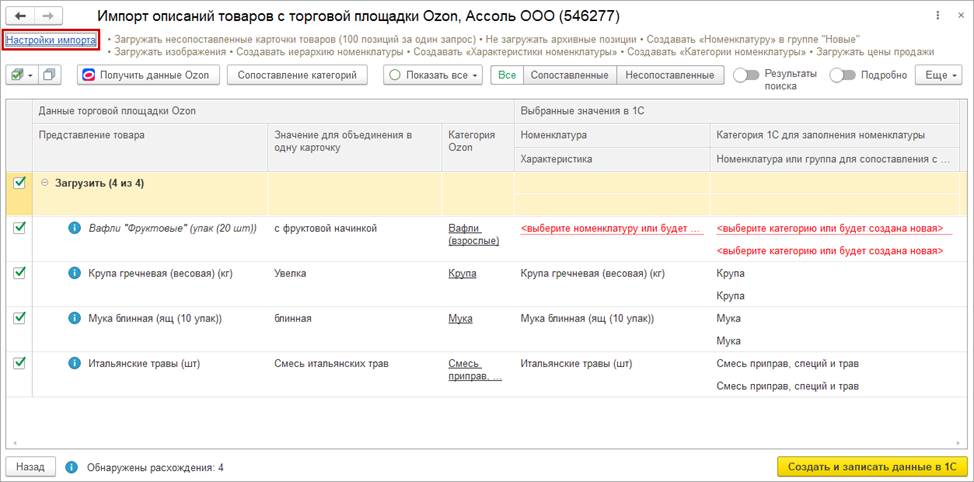This screenshot has width=974, height=482.
Task: Toggle the Результаты поиска switch
Action: pos(746,75)
